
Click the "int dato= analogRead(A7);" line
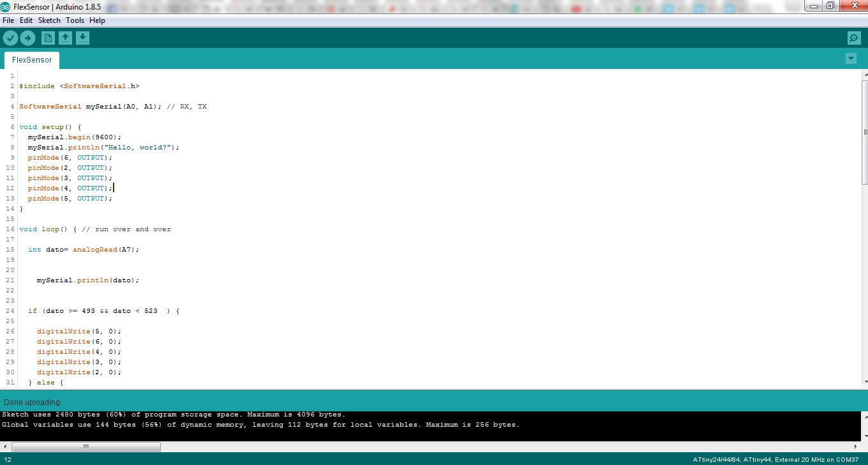[x=84, y=250]
